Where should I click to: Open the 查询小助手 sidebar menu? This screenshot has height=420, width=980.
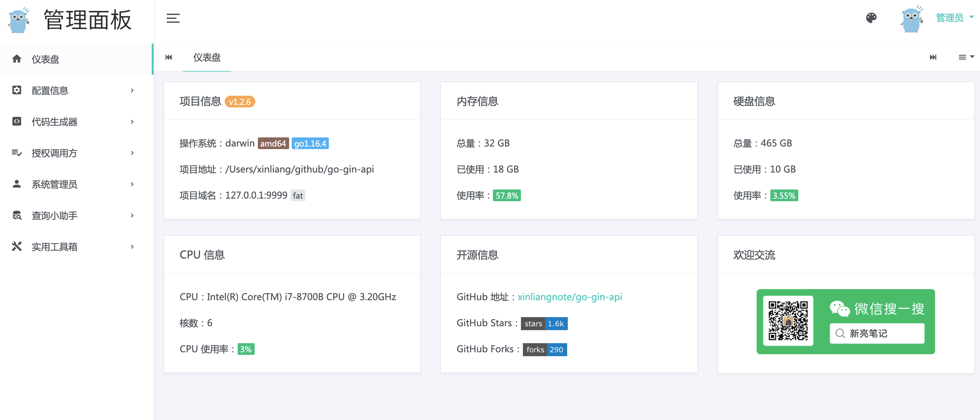76,215
